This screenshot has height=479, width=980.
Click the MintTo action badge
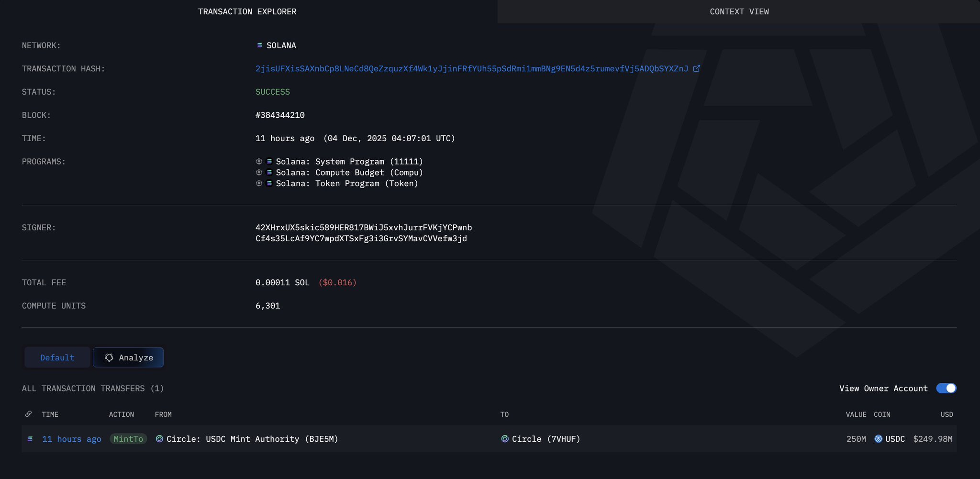[x=128, y=439]
